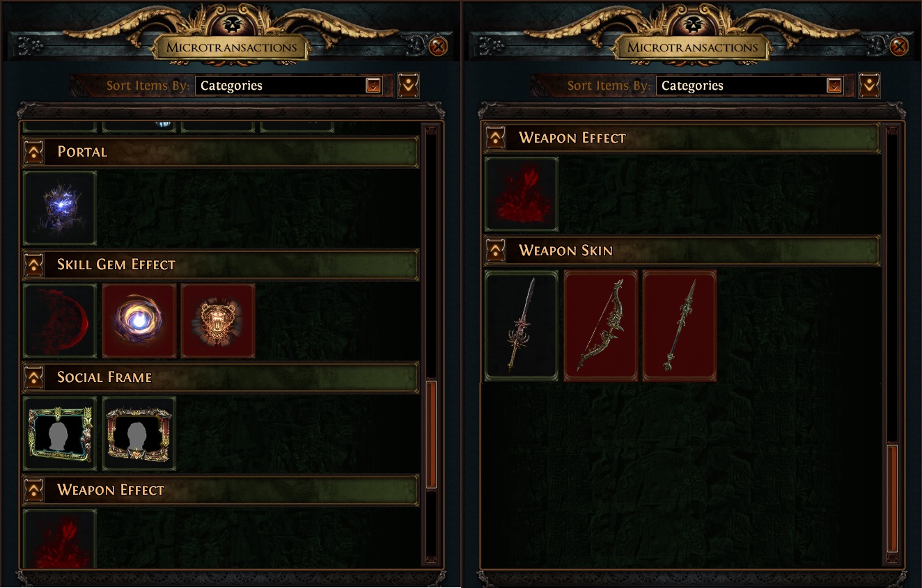Choose the glowing orb skill gem effect

[139, 321]
